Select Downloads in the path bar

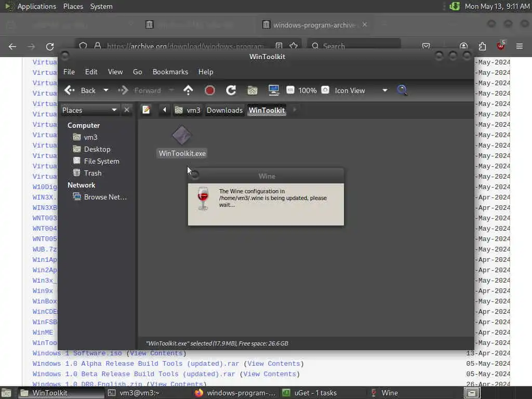click(224, 110)
